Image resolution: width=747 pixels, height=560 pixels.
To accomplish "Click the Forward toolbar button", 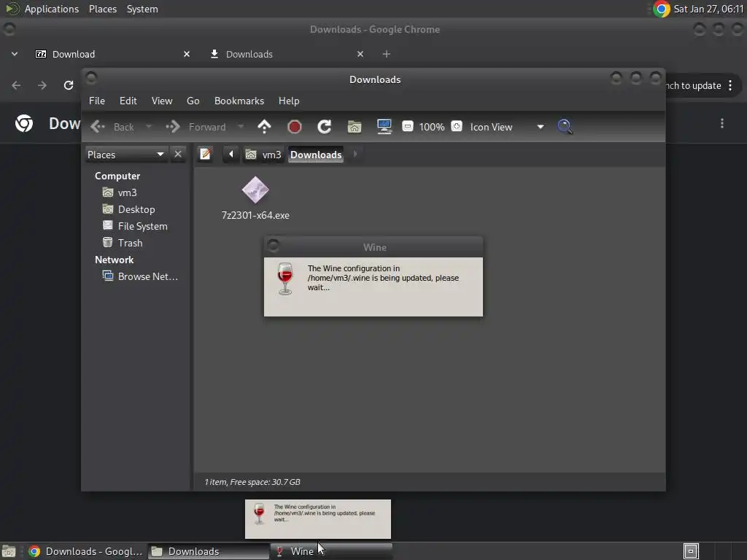I will point(196,127).
